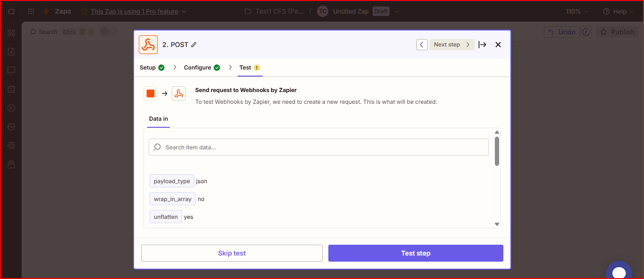Open the Test1 CFS folder breadcrumb
Viewport: 644px width, 279px height.
(274, 11)
